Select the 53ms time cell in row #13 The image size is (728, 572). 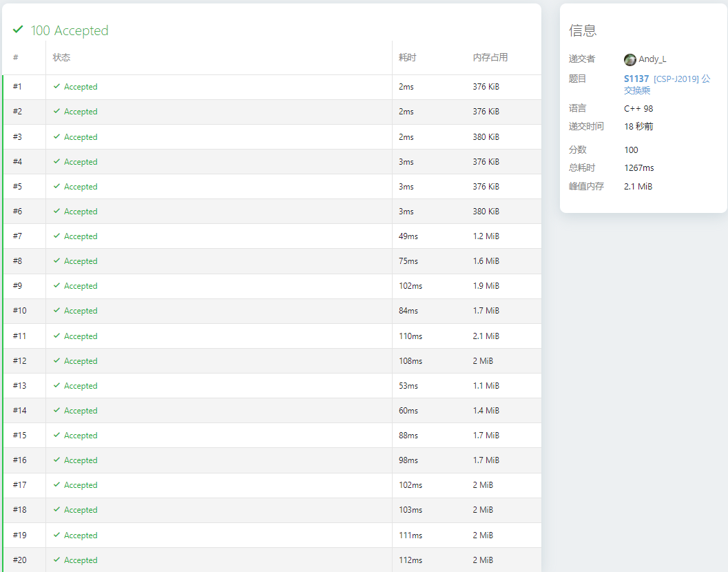click(x=408, y=386)
